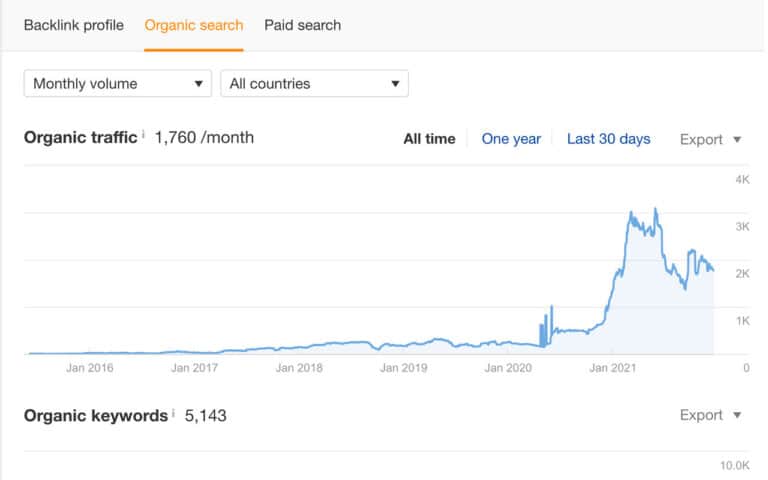Open the Monthly volume dropdown

117,84
